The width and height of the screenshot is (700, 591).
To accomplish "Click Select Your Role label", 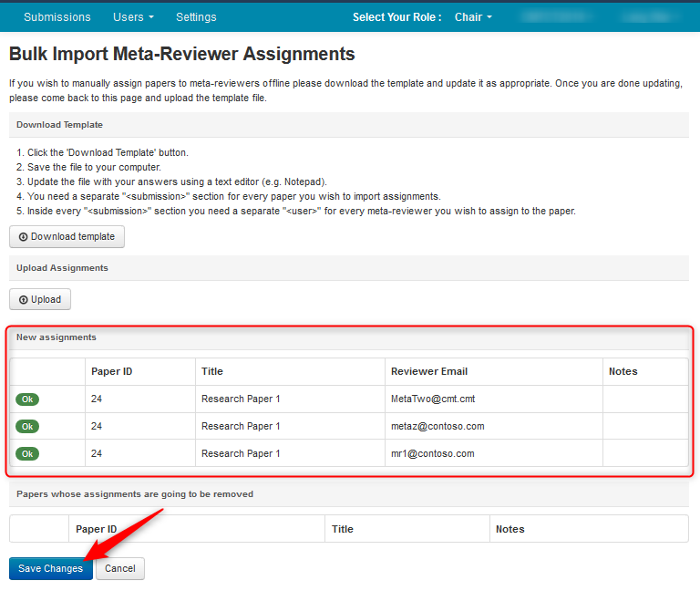I will pyautogui.click(x=396, y=17).
